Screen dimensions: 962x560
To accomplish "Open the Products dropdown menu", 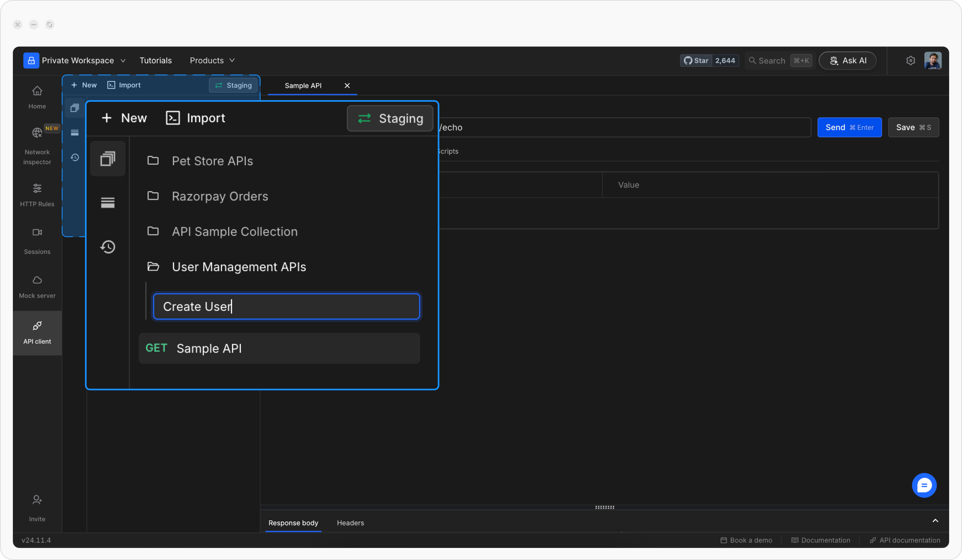I will pos(212,60).
